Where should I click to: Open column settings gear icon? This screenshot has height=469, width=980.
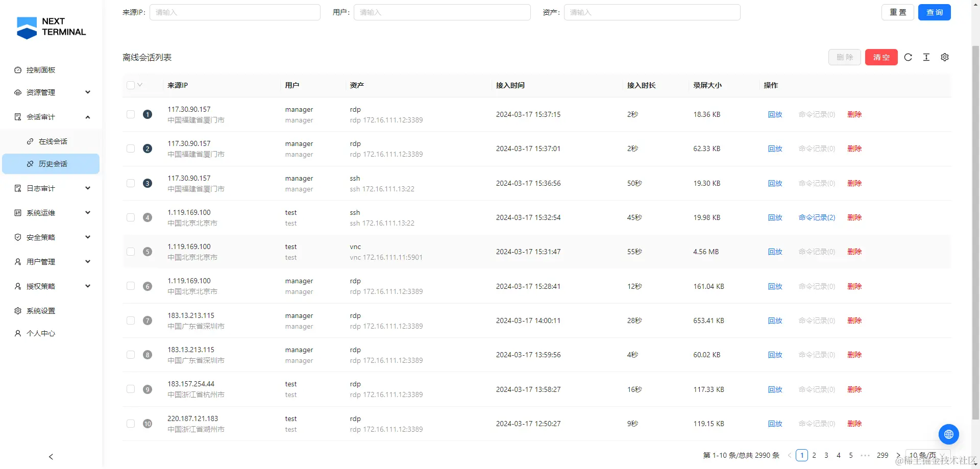tap(945, 57)
